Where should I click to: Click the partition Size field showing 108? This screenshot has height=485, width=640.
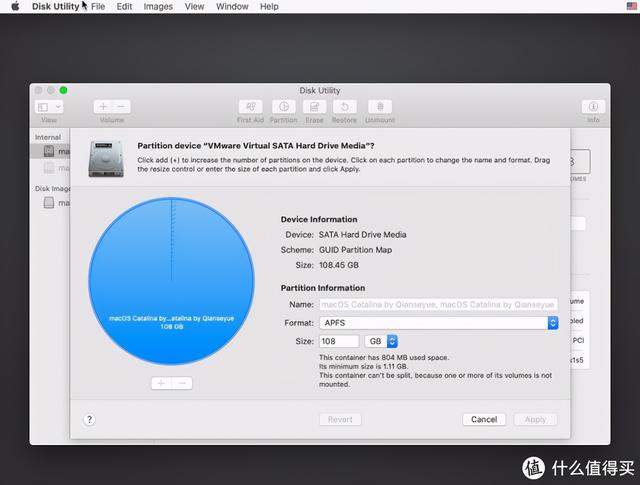point(339,341)
